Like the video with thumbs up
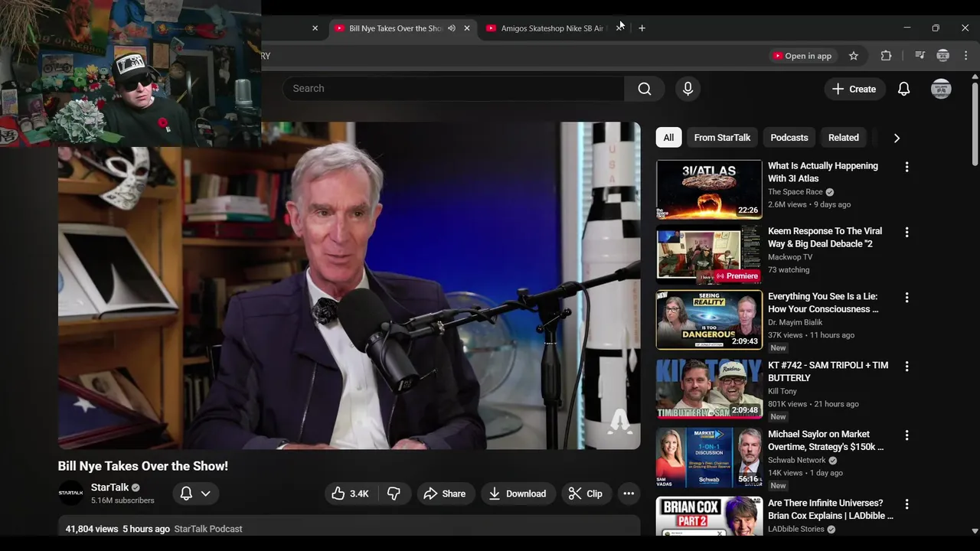Image resolution: width=980 pixels, height=551 pixels. 350,494
